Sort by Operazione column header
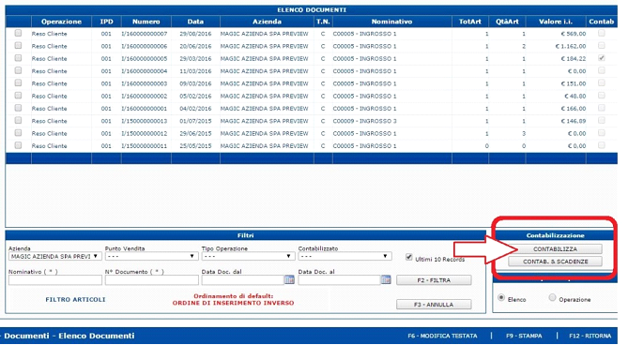 [x=61, y=22]
